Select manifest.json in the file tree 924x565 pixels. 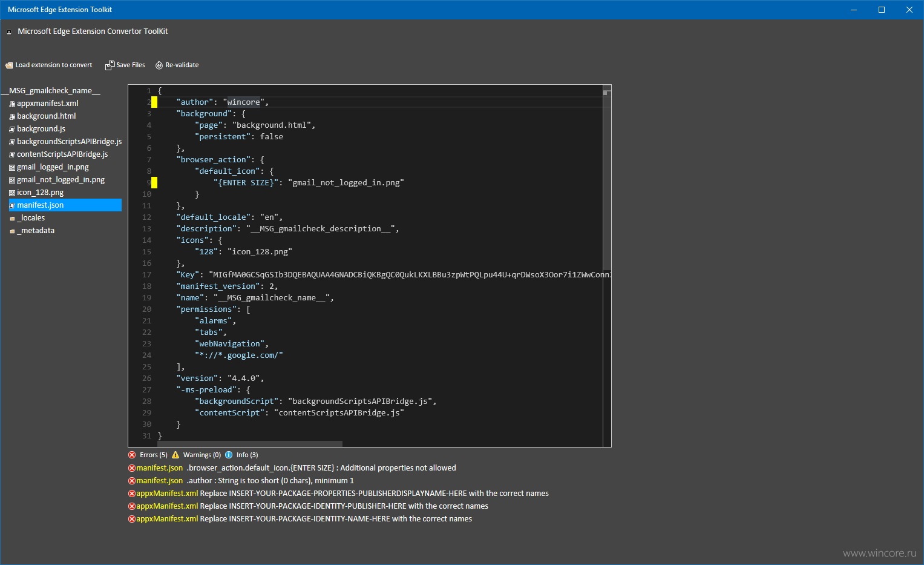click(65, 205)
